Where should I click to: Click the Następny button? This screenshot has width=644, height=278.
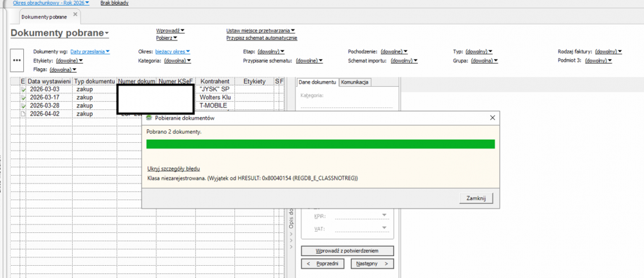pos(372,264)
